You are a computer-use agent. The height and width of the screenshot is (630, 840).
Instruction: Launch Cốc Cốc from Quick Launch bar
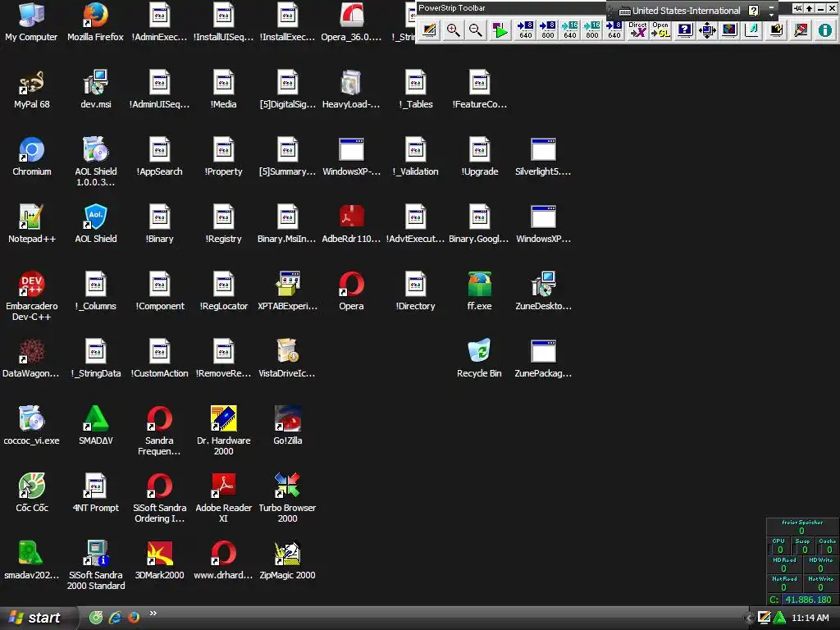96,618
